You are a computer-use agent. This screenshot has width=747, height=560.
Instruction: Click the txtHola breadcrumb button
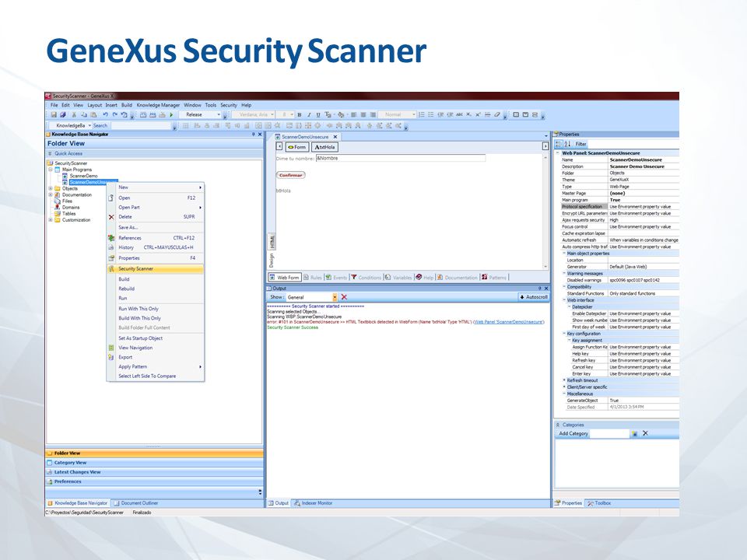coord(325,147)
